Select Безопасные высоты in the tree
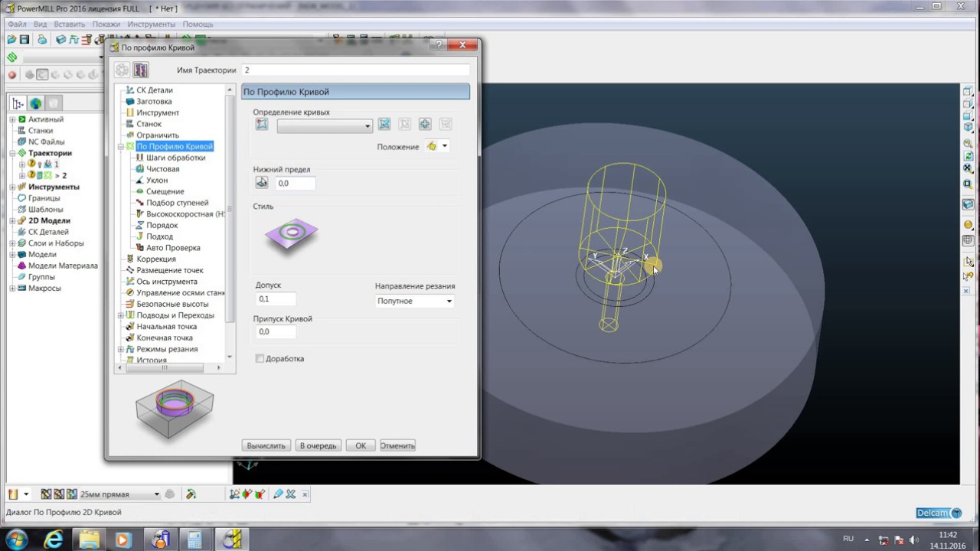 (x=172, y=304)
